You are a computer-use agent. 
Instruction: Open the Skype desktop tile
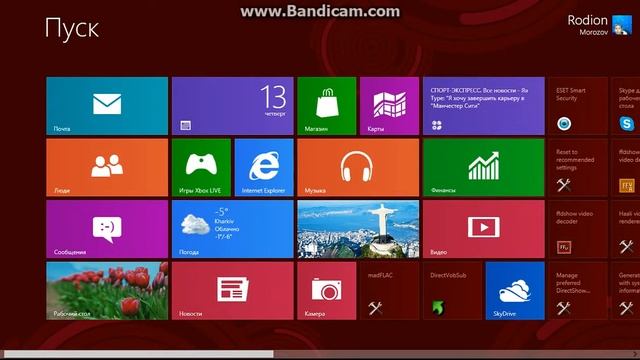(626, 106)
